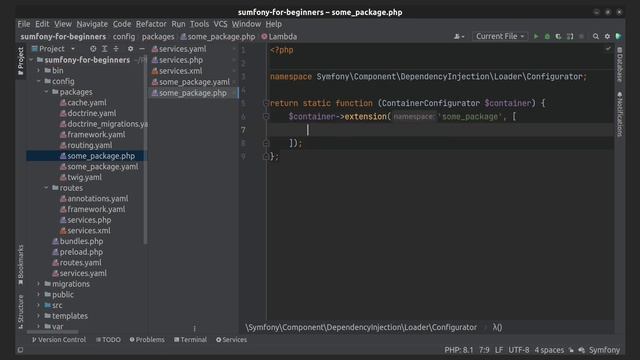
Task: Open the File menu
Action: pos(24,24)
